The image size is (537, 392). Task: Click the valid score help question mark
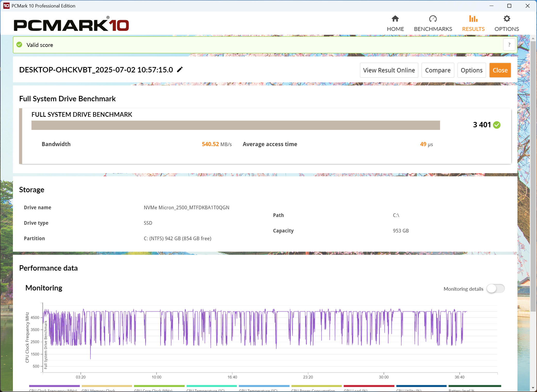pos(509,45)
